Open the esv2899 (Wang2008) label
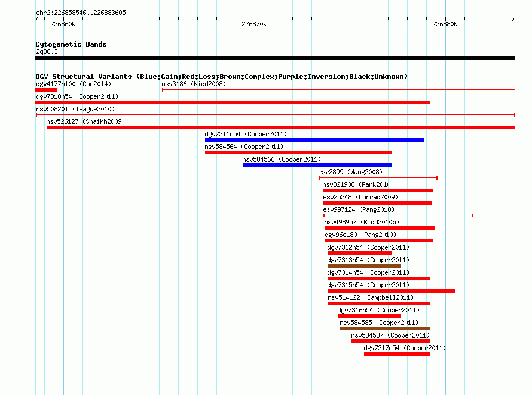The image size is (532, 395). click(x=350, y=172)
